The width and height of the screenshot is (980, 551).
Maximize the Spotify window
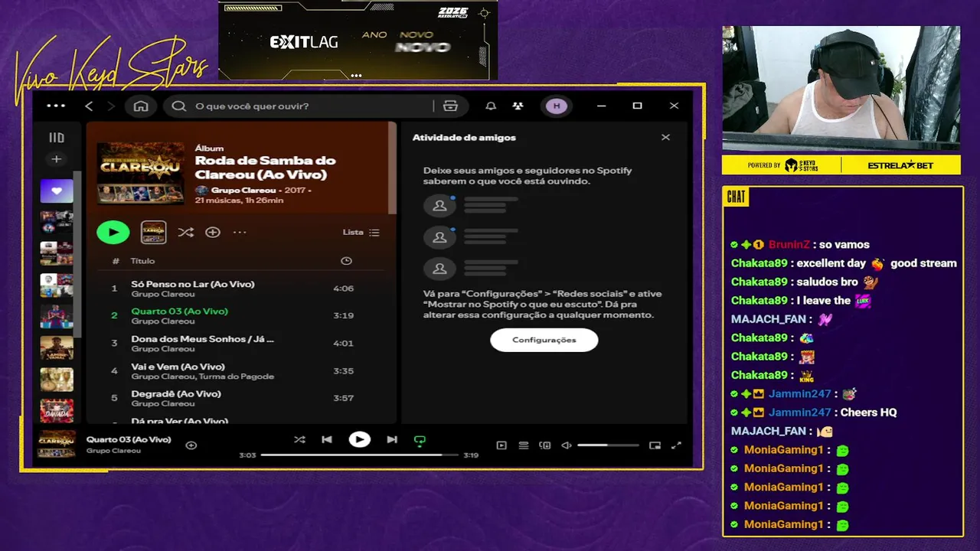(x=637, y=106)
